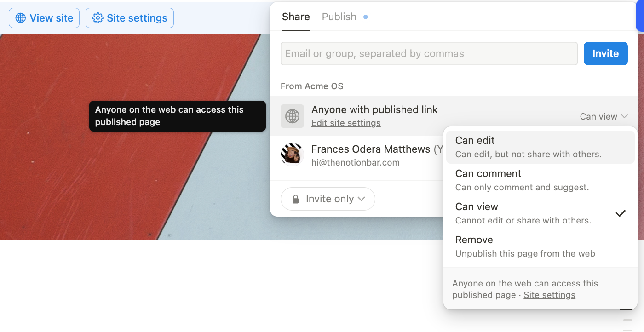Select Remove to unpublish this page
Viewport: 644px width, 332px height.
[540, 246]
